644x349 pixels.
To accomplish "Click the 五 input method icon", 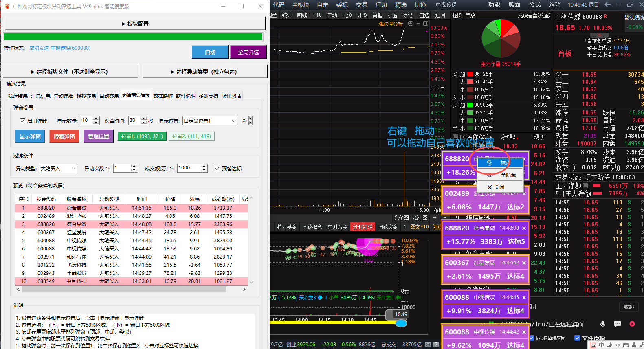I will (593, 345).
